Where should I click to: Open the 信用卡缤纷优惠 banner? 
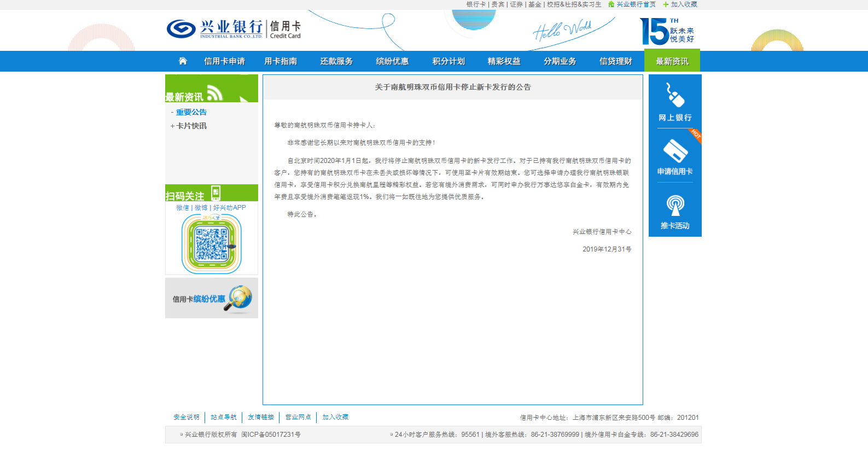click(x=212, y=298)
